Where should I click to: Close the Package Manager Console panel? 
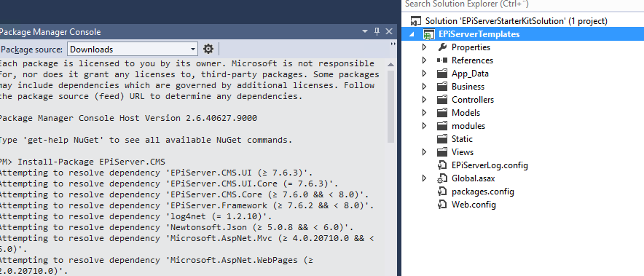pos(389,31)
